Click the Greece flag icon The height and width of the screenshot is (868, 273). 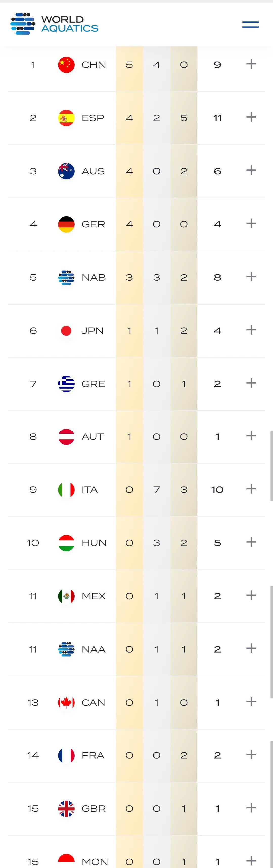[x=66, y=384]
